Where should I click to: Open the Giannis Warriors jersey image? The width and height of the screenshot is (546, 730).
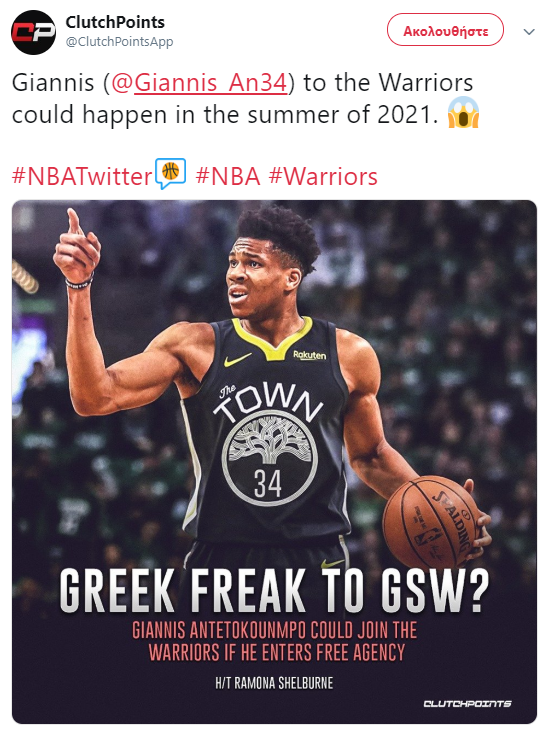tap(274, 462)
